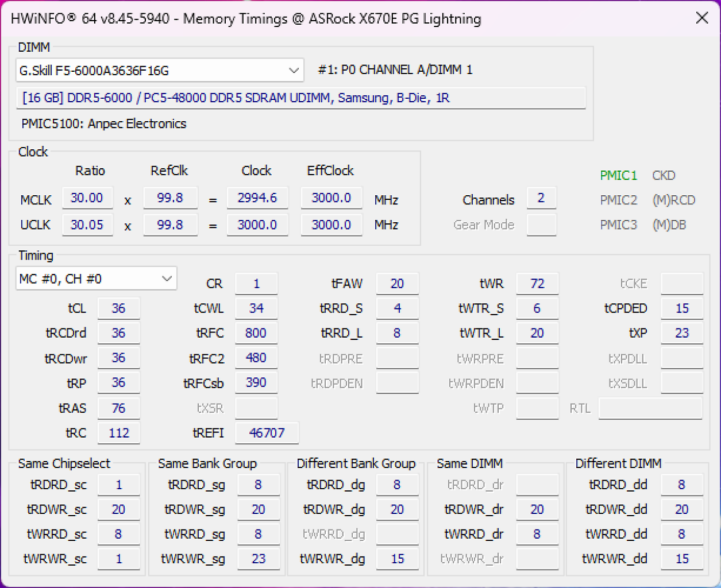Click the tXP value 23
The width and height of the screenshot is (721, 588).
[x=682, y=333]
